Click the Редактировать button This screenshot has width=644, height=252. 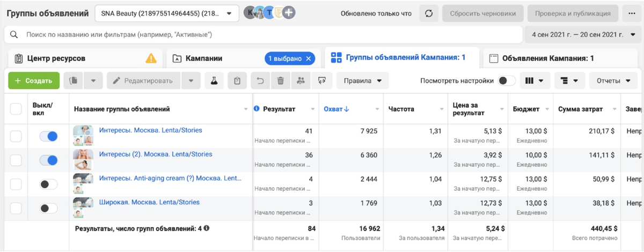143,81
